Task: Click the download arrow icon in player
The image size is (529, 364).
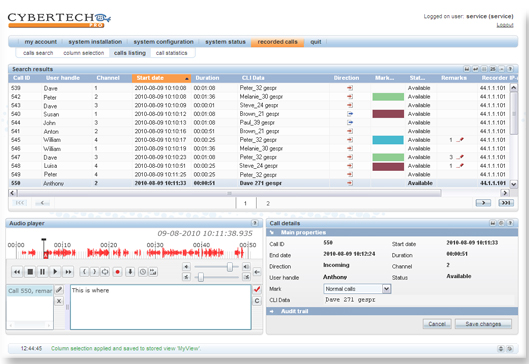Action: click(x=130, y=272)
